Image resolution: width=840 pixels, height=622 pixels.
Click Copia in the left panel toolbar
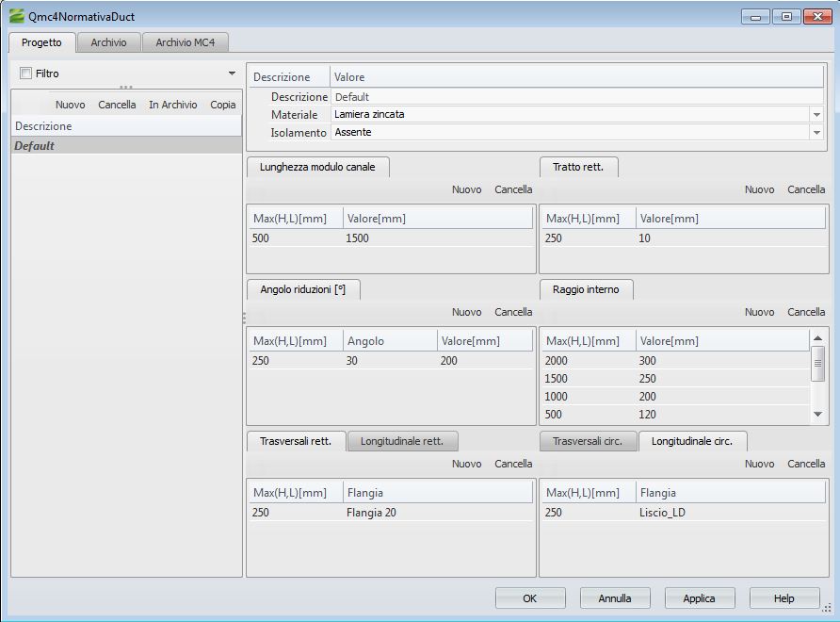(223, 105)
